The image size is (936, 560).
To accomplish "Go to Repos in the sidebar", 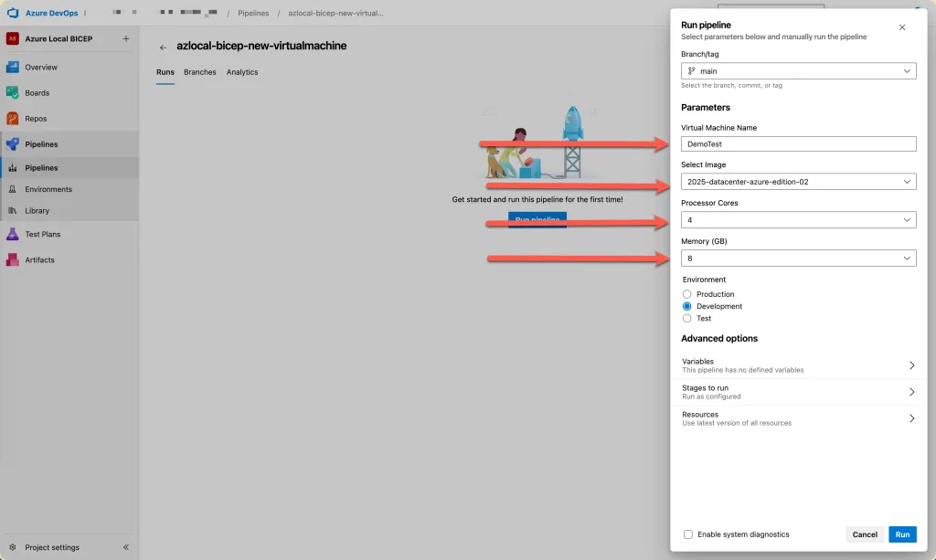I will (36, 119).
